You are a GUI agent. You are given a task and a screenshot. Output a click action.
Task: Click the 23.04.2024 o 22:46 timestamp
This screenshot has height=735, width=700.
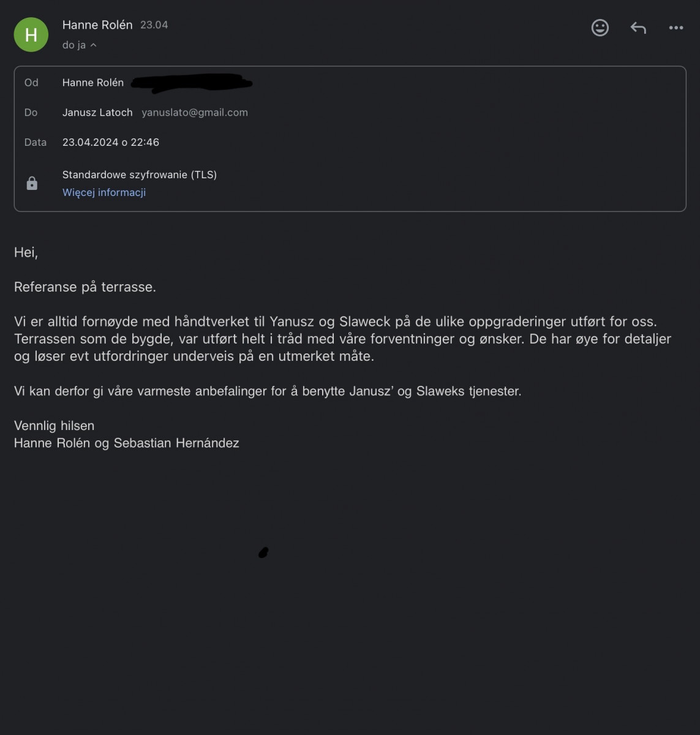pos(111,142)
